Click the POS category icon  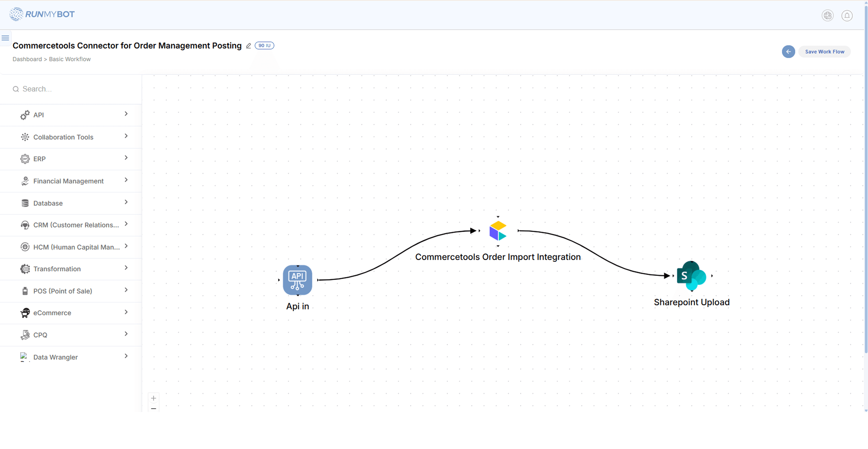coord(25,291)
